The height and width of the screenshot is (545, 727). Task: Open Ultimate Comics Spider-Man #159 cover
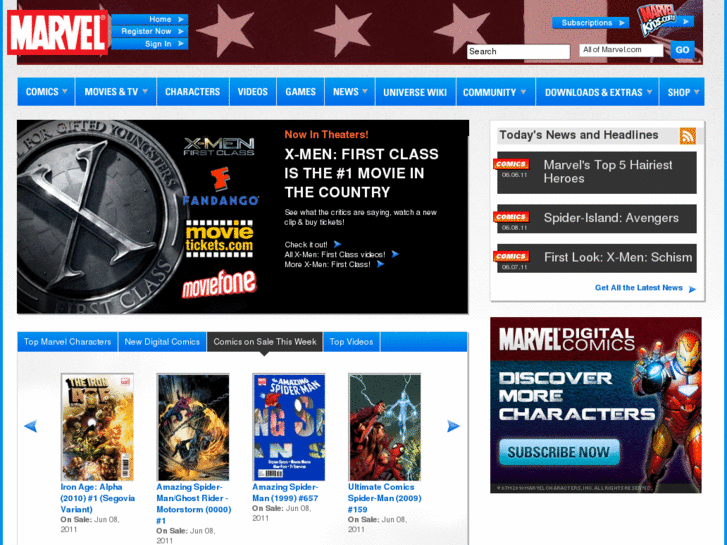tap(385, 427)
